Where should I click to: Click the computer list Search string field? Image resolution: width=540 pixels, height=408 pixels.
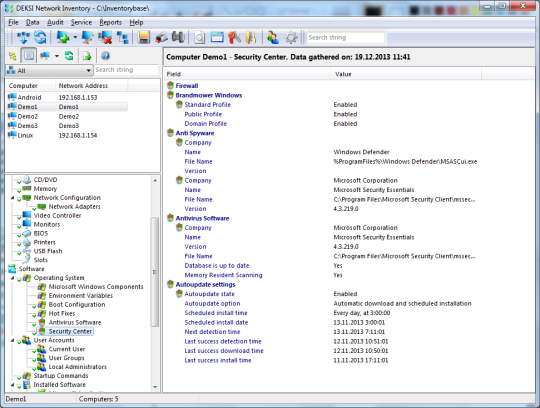click(x=126, y=70)
